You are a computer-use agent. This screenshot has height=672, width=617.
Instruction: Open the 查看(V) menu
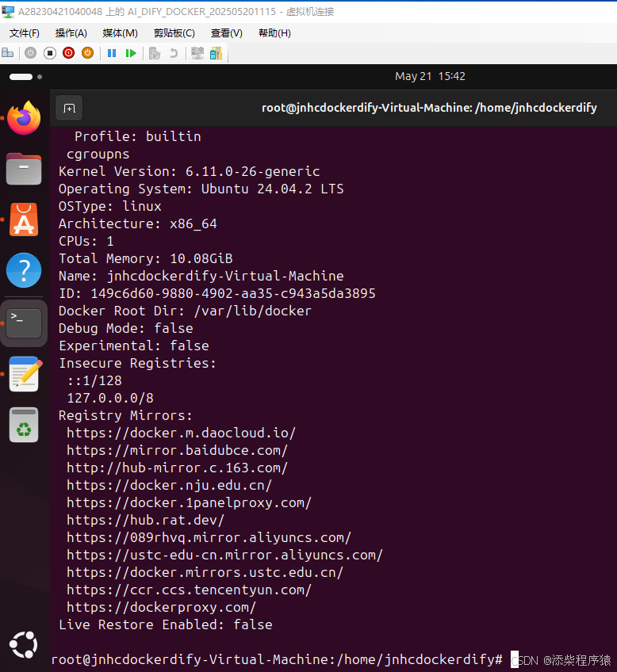[x=226, y=33]
